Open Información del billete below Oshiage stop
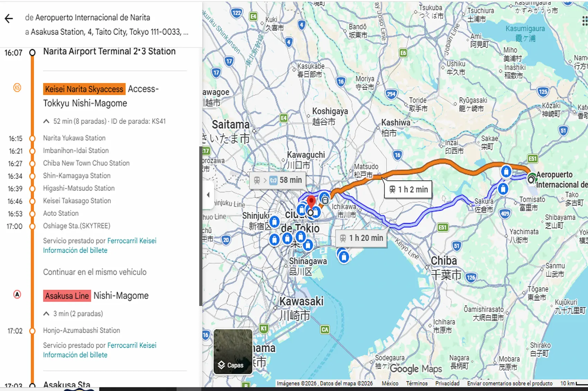 pos(75,250)
